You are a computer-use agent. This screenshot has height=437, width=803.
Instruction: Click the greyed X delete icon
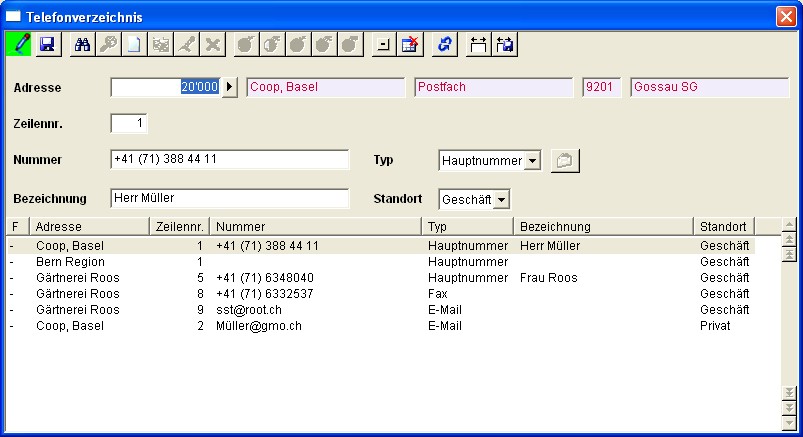click(213, 44)
